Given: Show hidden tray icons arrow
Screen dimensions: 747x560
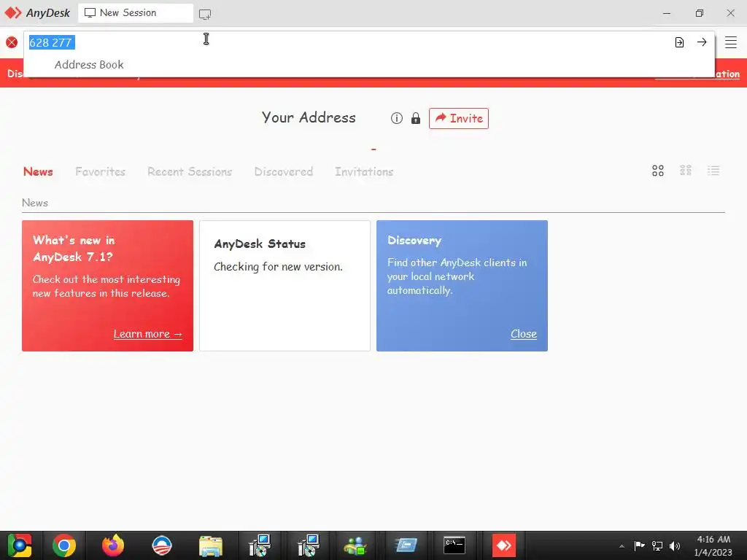Looking at the screenshot, I should coord(622,546).
